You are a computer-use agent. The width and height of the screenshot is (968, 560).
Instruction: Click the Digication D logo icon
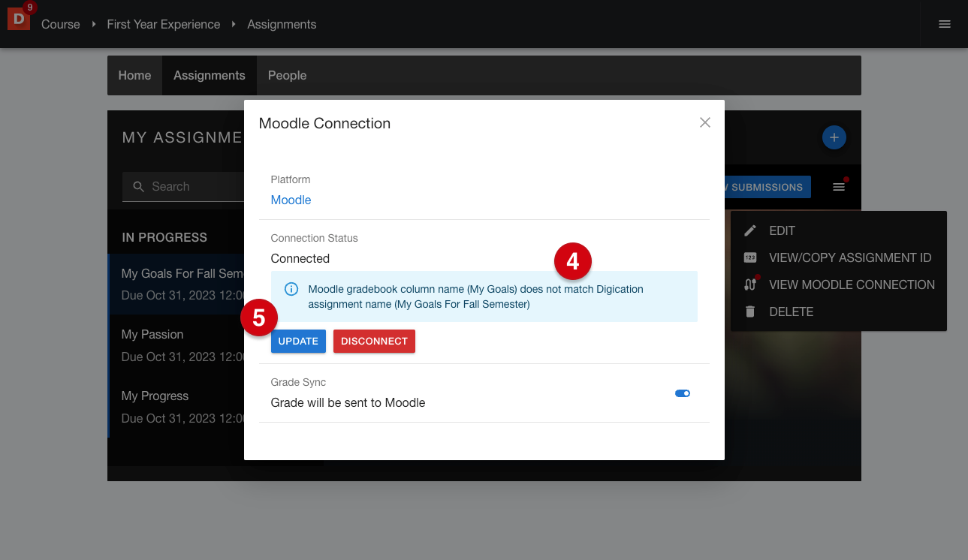(19, 19)
